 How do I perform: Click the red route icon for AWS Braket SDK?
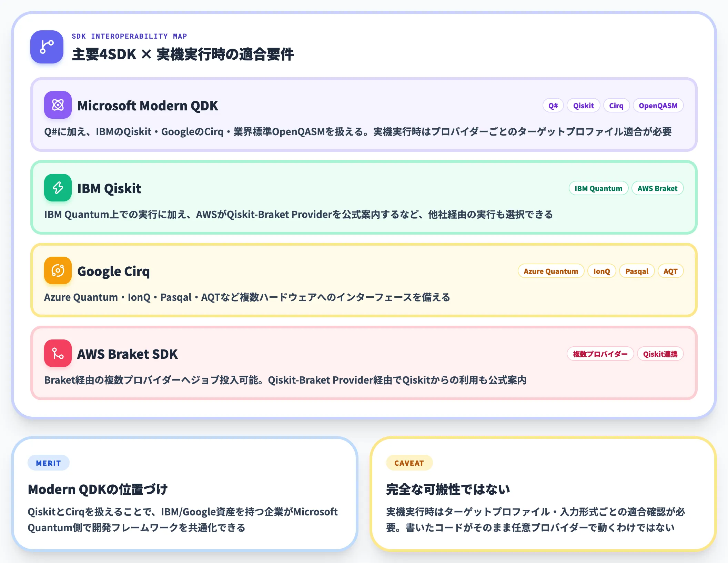tap(58, 353)
